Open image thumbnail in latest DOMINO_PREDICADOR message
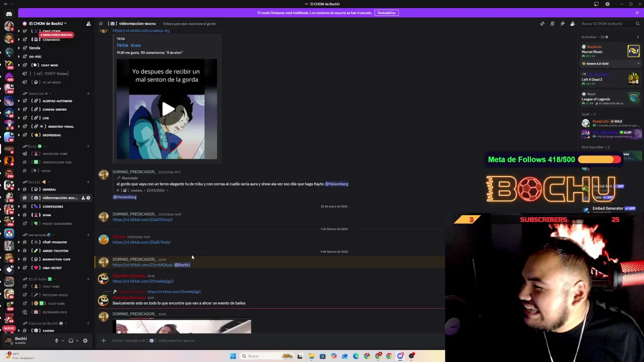The image size is (644, 362). [183, 326]
